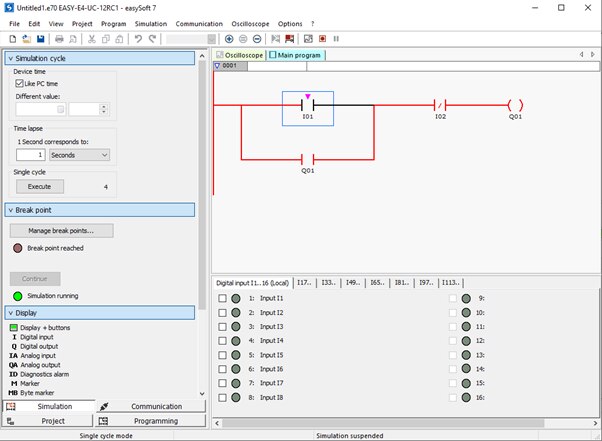Viewport: 602px width, 441px height.
Task: Click the Undo arrow icon
Action: point(138,39)
